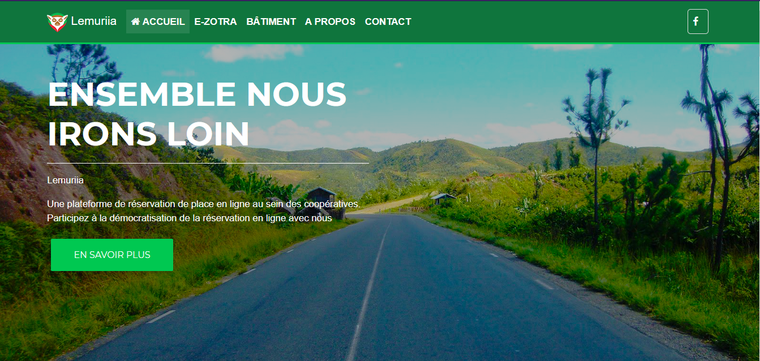Click the IRONS LOIN heading line
This screenshot has height=361, width=760.
(x=148, y=134)
